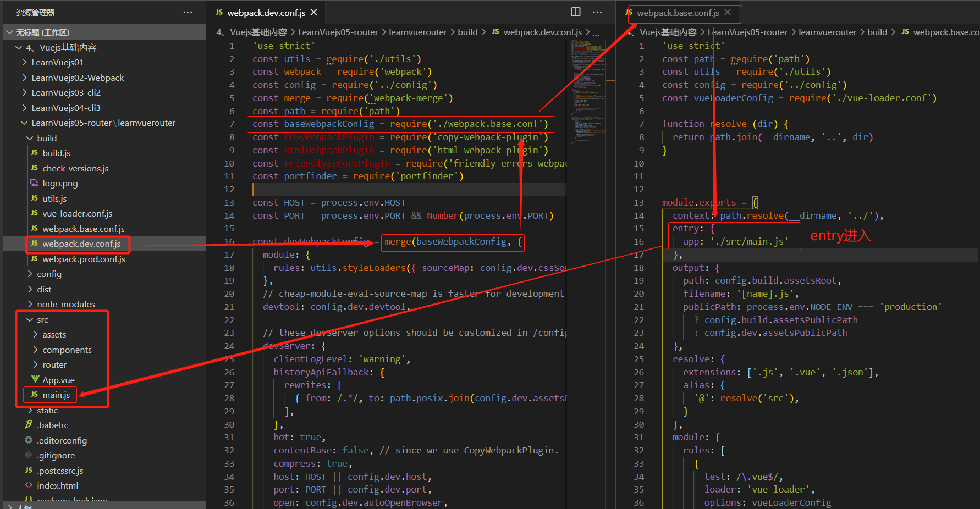Click Vue icon beside App.vue
Image resolution: width=980 pixels, height=509 pixels.
(x=35, y=380)
